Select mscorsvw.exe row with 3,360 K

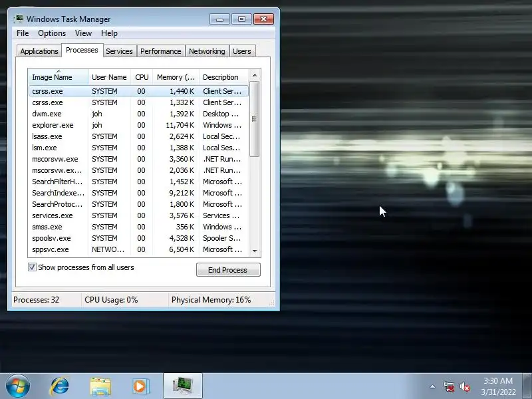coord(138,159)
